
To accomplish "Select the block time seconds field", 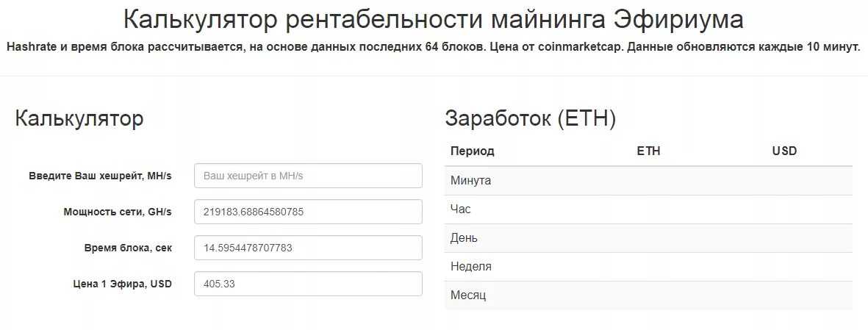I will [x=308, y=248].
